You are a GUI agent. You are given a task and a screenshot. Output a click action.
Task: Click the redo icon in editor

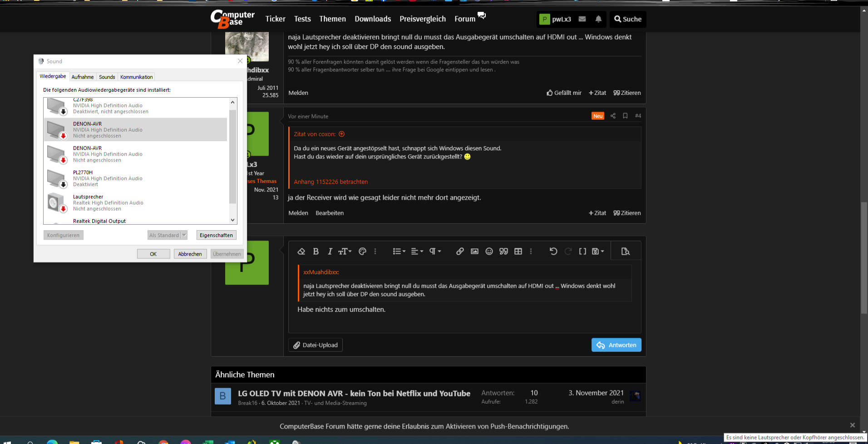[x=568, y=252]
